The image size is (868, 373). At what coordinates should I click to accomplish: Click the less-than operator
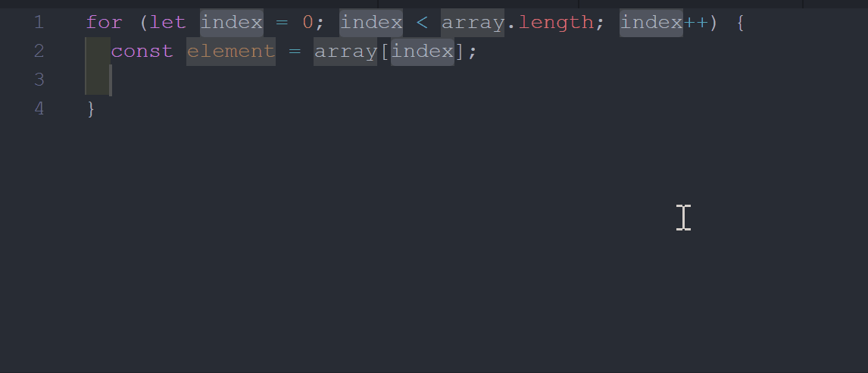pyautogui.click(x=422, y=23)
